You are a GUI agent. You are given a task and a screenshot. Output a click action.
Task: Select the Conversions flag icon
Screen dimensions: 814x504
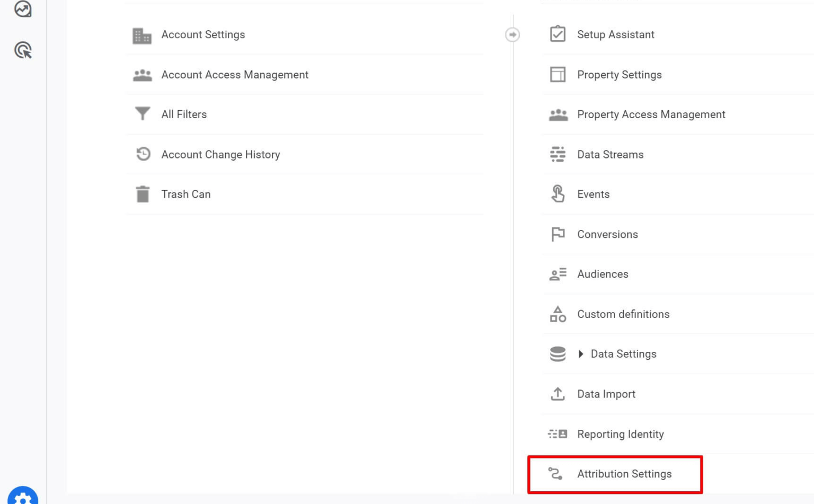(558, 234)
